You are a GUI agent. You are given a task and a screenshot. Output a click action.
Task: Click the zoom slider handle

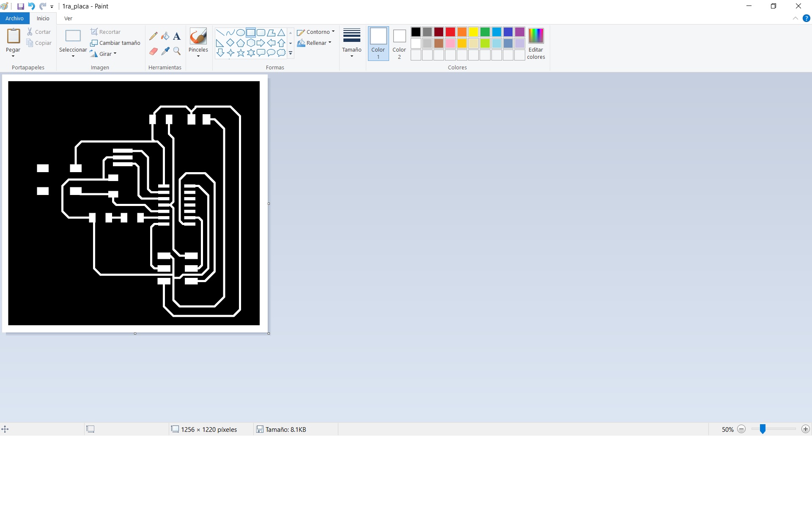[763, 429]
